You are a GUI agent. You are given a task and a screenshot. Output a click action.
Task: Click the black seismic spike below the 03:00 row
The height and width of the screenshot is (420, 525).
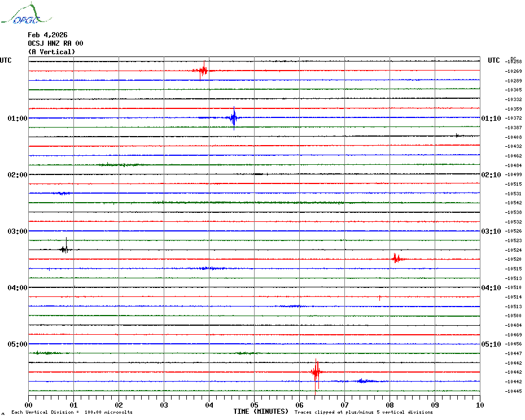[x=64, y=249]
